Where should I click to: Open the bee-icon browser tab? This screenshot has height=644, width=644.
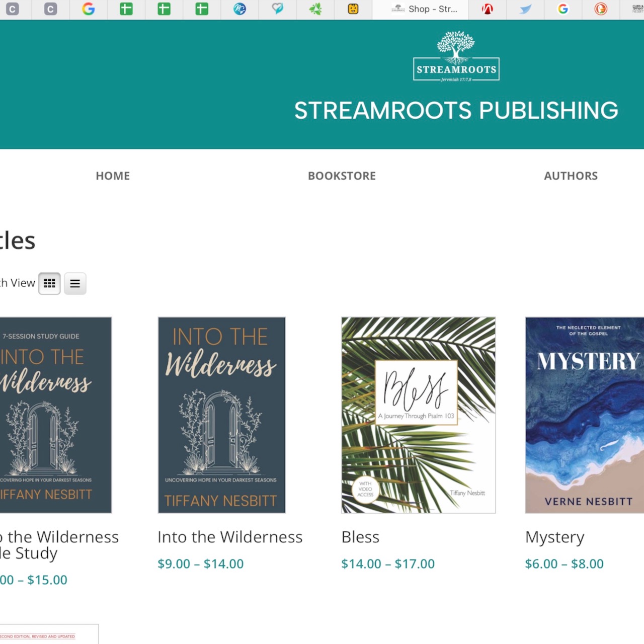(353, 9)
